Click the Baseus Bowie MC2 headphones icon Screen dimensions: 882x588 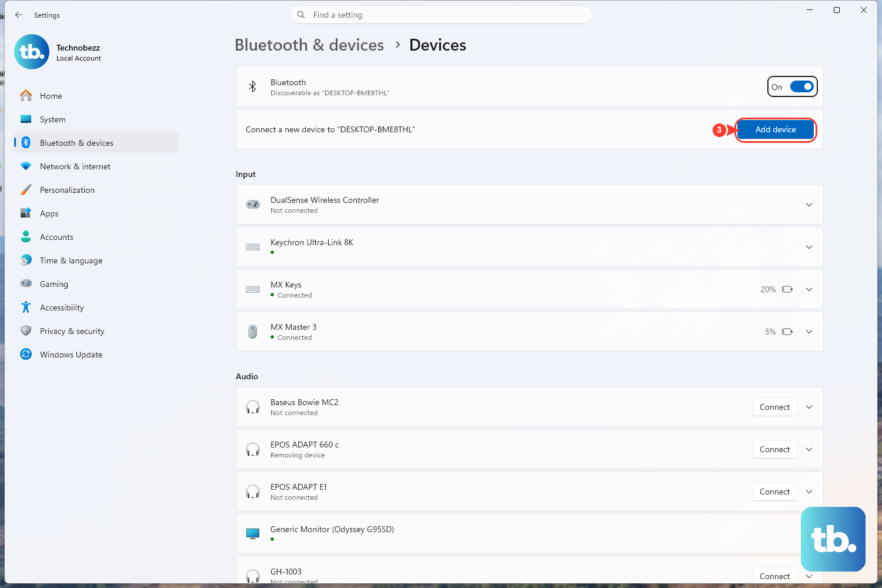253,407
